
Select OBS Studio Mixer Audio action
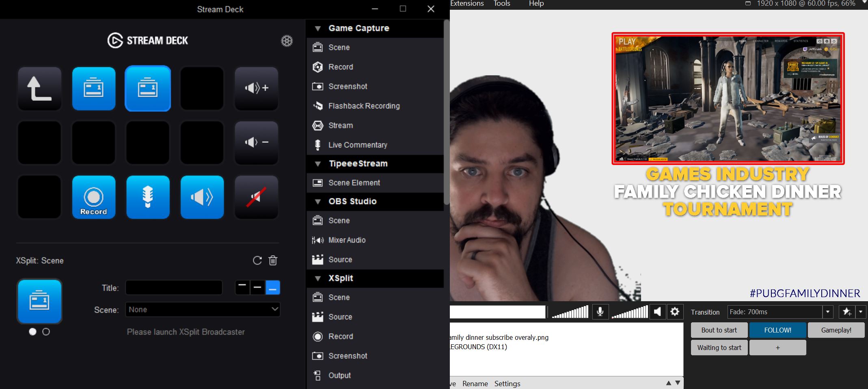click(x=375, y=240)
